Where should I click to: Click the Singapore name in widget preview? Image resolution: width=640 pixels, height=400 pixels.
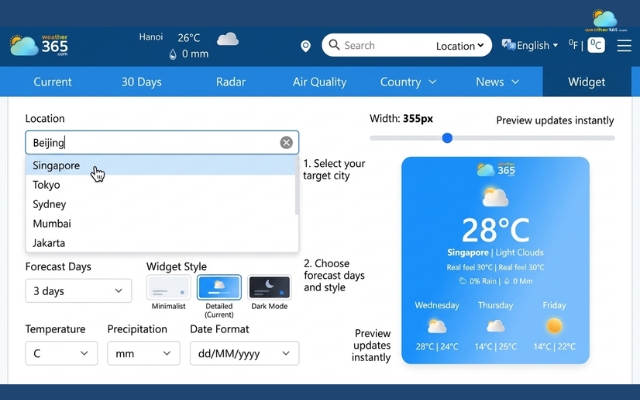tap(468, 253)
